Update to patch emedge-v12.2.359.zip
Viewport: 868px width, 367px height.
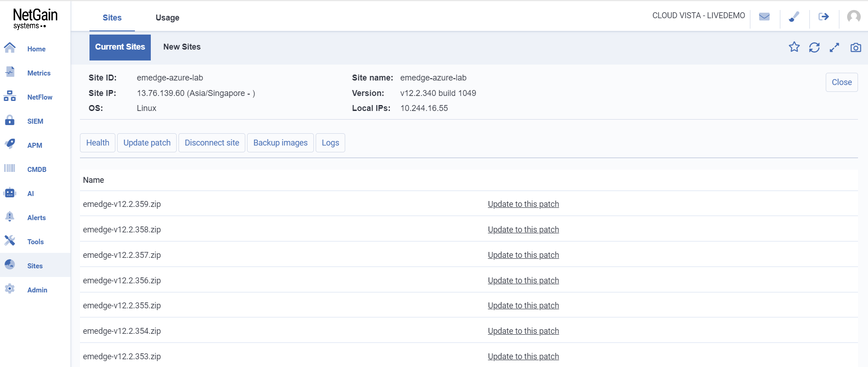[x=523, y=204]
